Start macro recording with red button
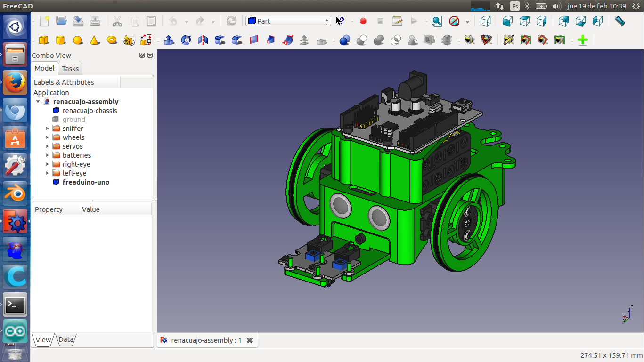 [x=363, y=21]
